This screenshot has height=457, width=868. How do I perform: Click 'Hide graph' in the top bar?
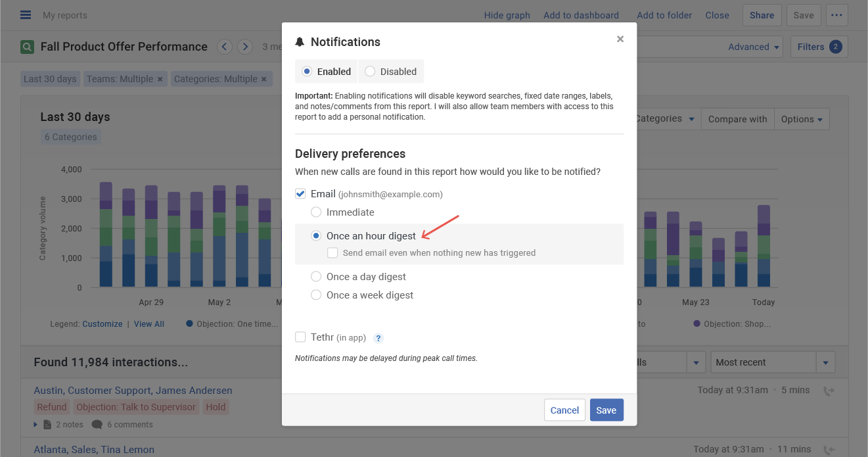tap(507, 14)
